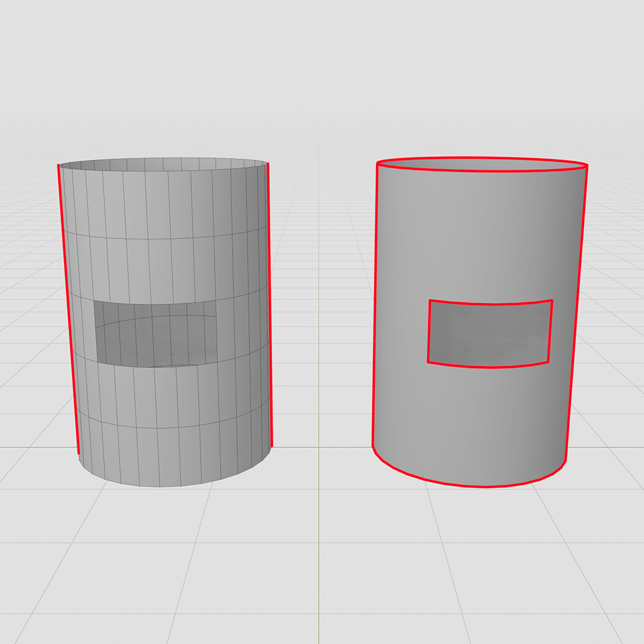The height and width of the screenshot is (644, 644).
Task: Pick the bottom-right corner of the red window outline
Action: tap(548, 362)
